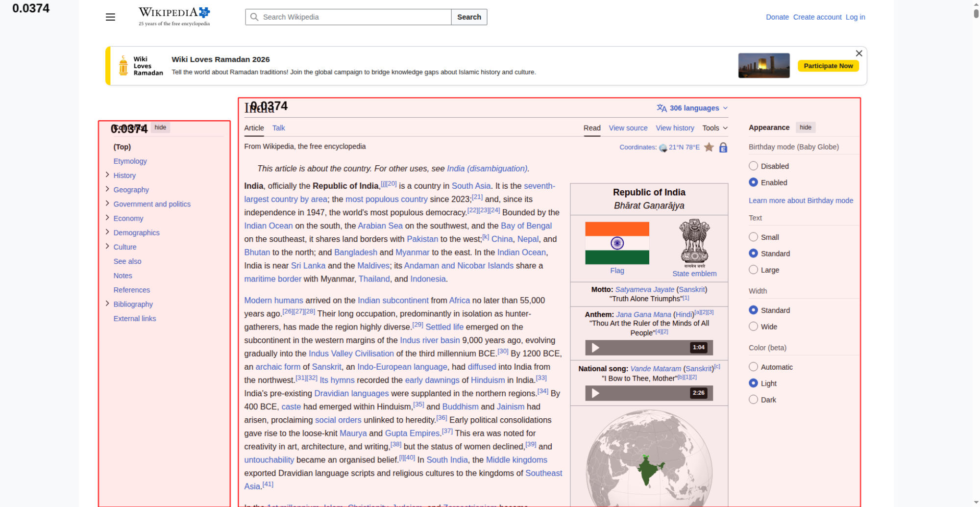Open the Tools dropdown menu
980x507 pixels.
pyautogui.click(x=714, y=128)
